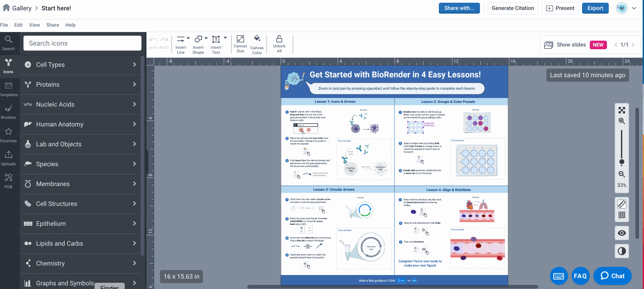Toggle the canvas grid
This screenshot has width=644, height=289.
(622, 215)
